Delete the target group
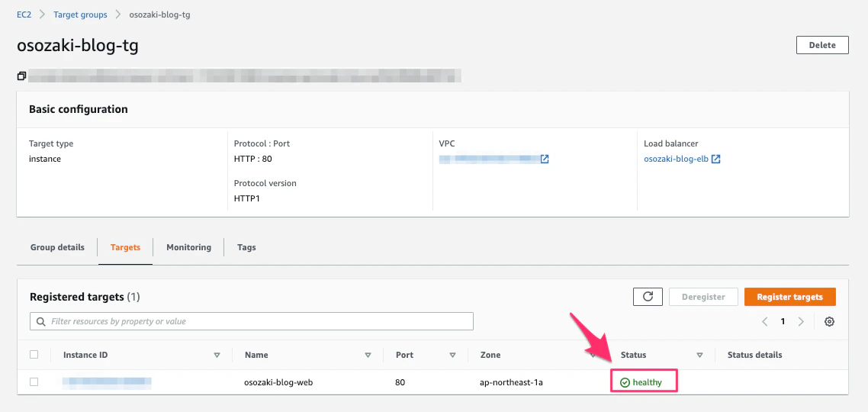The width and height of the screenshot is (868, 412). [822, 45]
